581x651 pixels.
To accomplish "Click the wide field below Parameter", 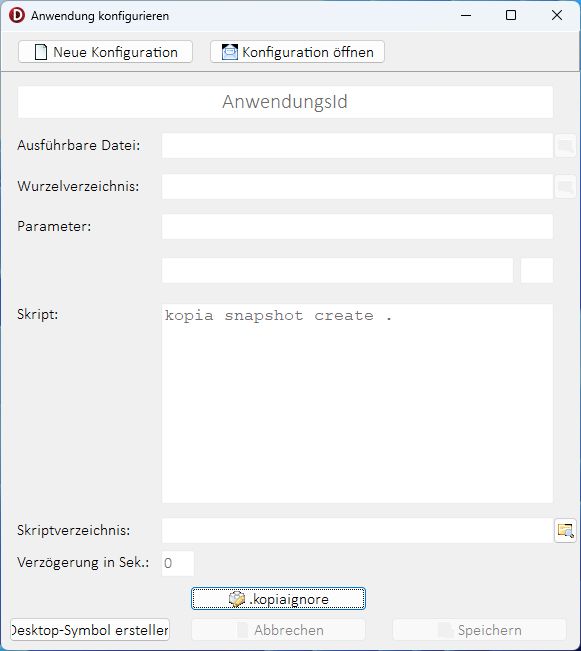I will (x=337, y=270).
